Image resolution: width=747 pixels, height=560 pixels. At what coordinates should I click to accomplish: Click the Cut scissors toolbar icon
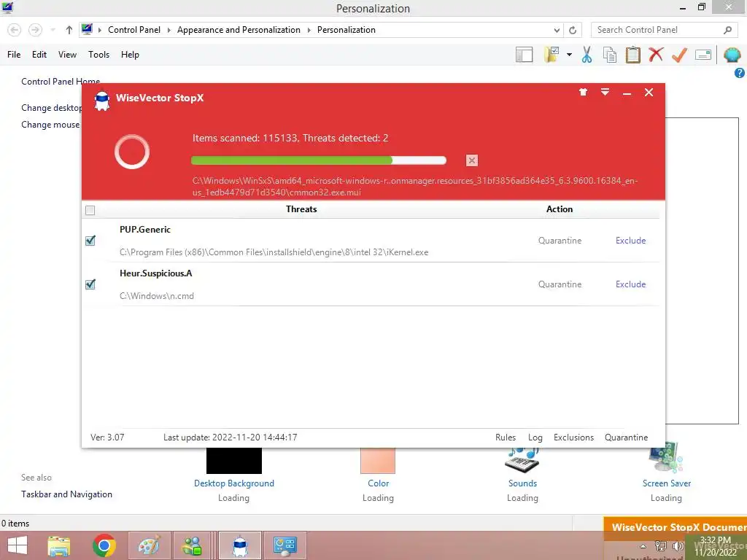(x=587, y=55)
